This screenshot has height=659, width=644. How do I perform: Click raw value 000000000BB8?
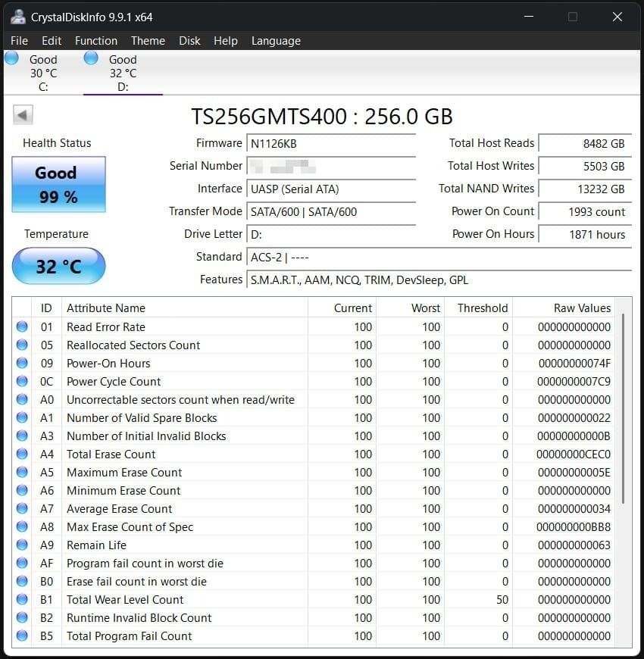(x=574, y=527)
